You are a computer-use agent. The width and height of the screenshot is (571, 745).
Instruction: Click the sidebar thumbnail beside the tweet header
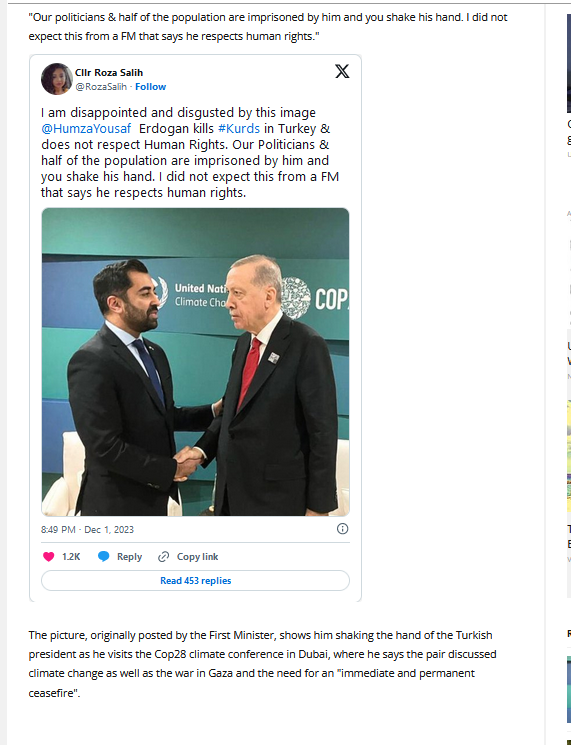[569, 63]
